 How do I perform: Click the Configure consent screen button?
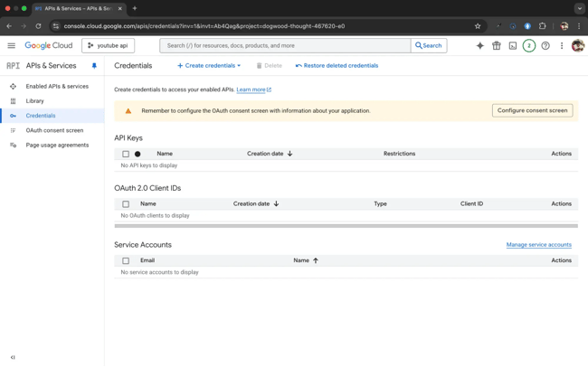(x=532, y=110)
